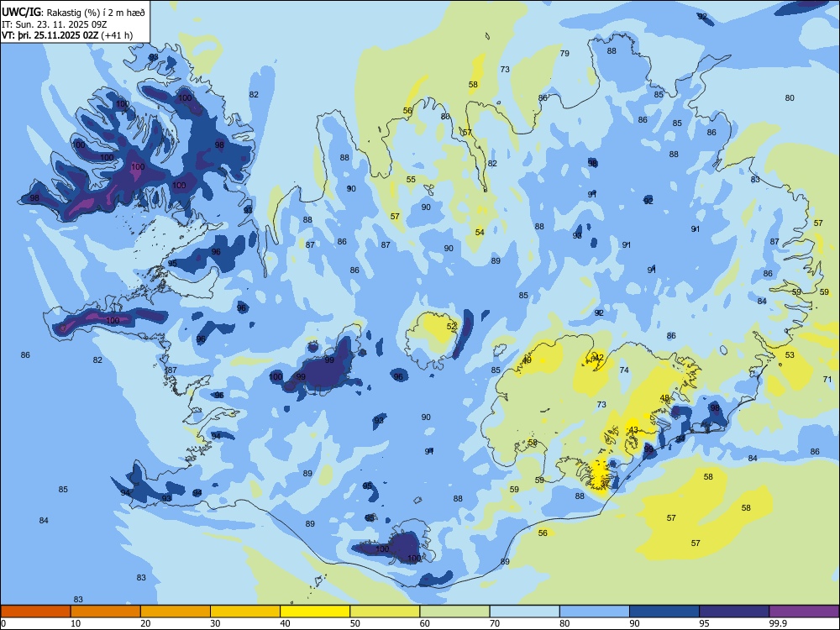
Task: Click the orange 10–20 legend swatch
Action: [106, 612]
